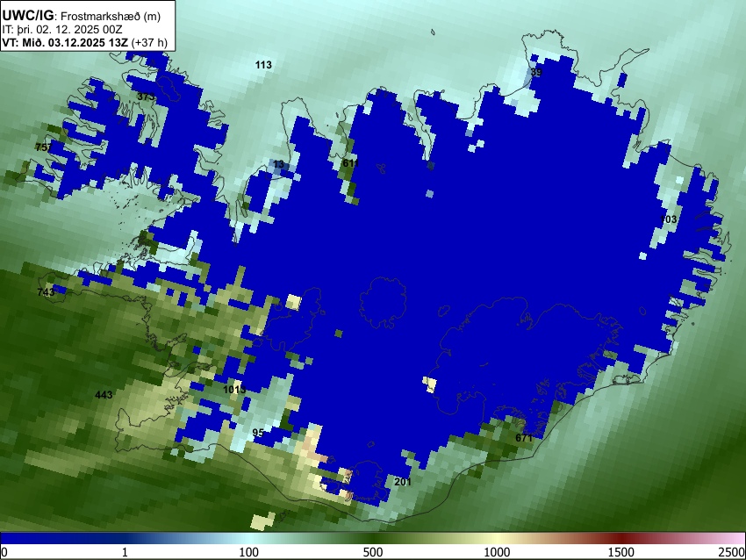Click the legend label 1500

(x=621, y=552)
